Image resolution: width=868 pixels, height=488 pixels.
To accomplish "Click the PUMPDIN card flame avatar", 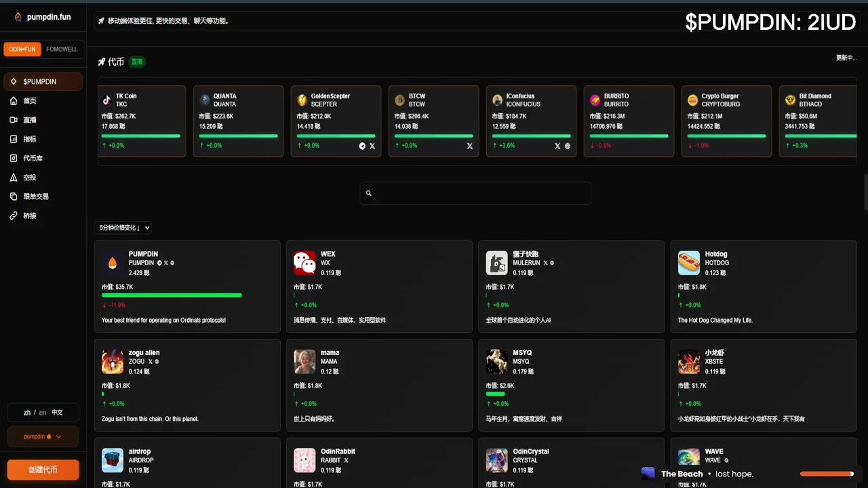I will pyautogui.click(x=113, y=263).
